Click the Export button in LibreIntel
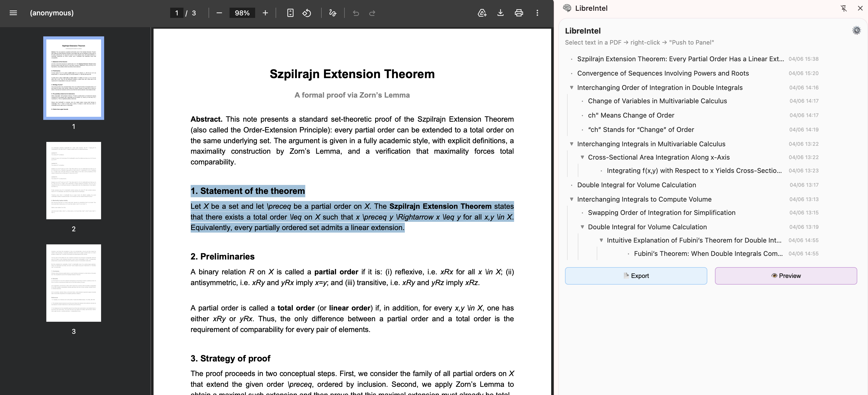Image resolution: width=868 pixels, height=395 pixels. [x=635, y=276]
